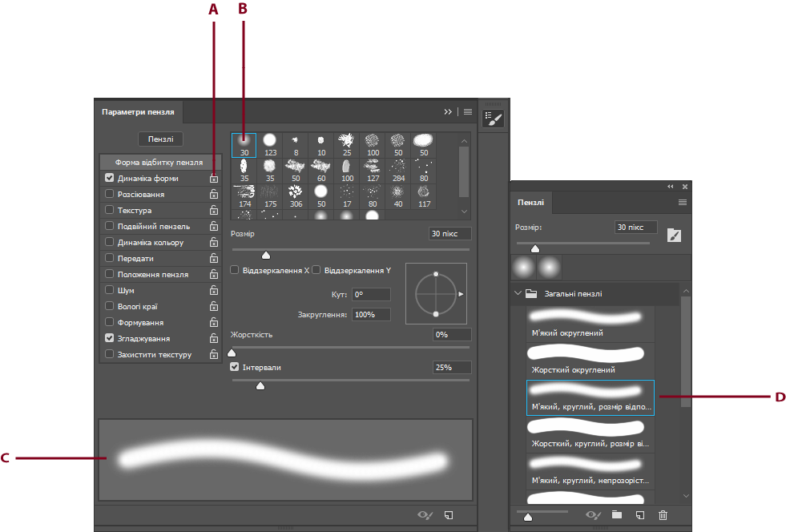Viewport: 786px width, 532px height.
Task: Select Жорсткий округлений brush preset
Action: coord(591,361)
